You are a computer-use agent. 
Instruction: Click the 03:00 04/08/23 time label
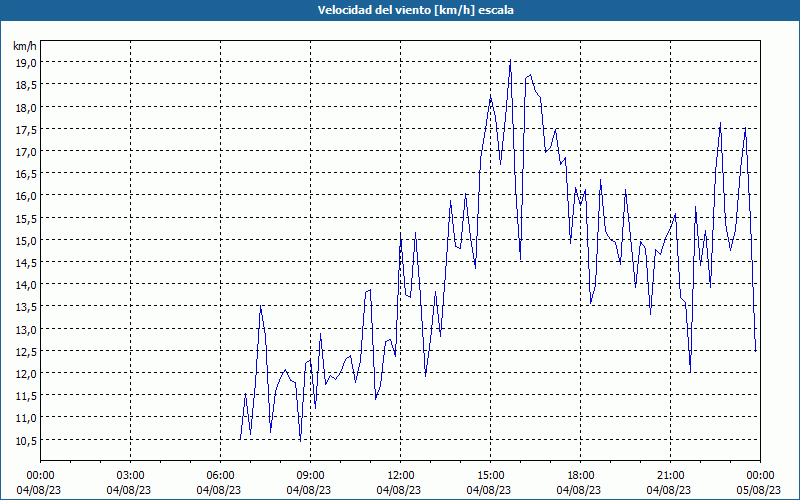tap(130, 483)
